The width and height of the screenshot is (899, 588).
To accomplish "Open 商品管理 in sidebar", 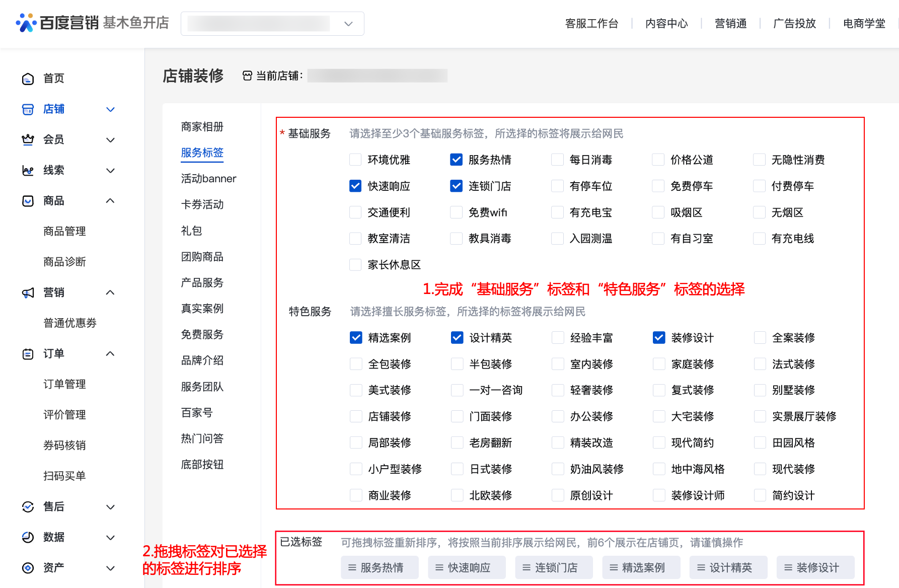I will (x=64, y=232).
